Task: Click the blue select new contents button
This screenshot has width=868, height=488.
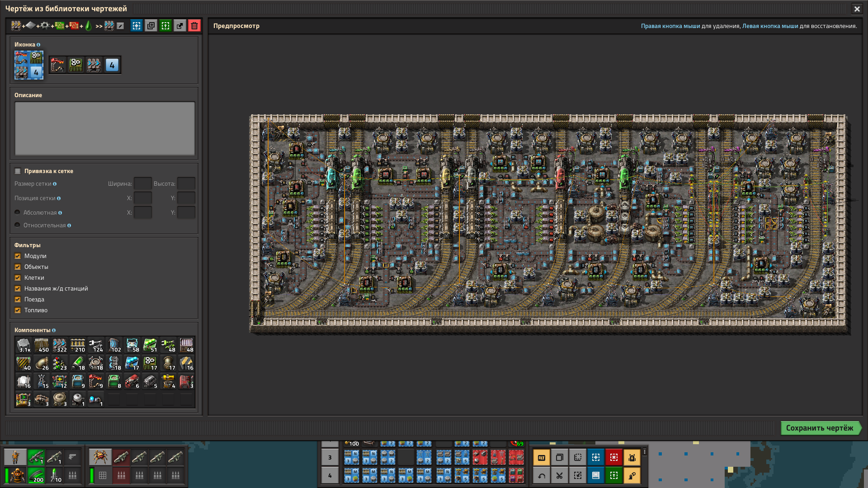Action: 136,26
